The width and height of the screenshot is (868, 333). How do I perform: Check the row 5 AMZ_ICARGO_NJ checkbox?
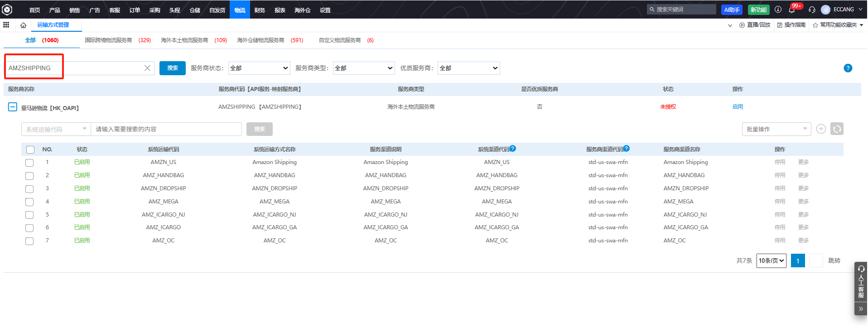pyautogui.click(x=29, y=215)
